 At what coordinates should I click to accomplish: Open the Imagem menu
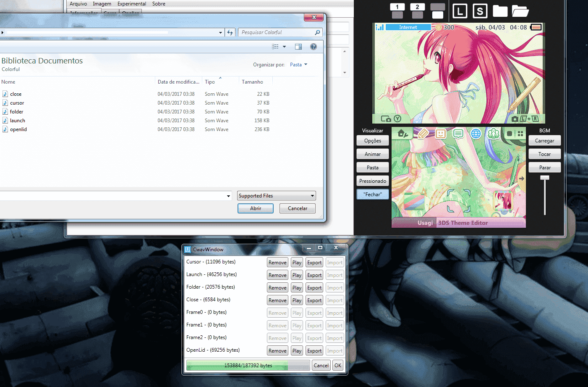click(102, 4)
